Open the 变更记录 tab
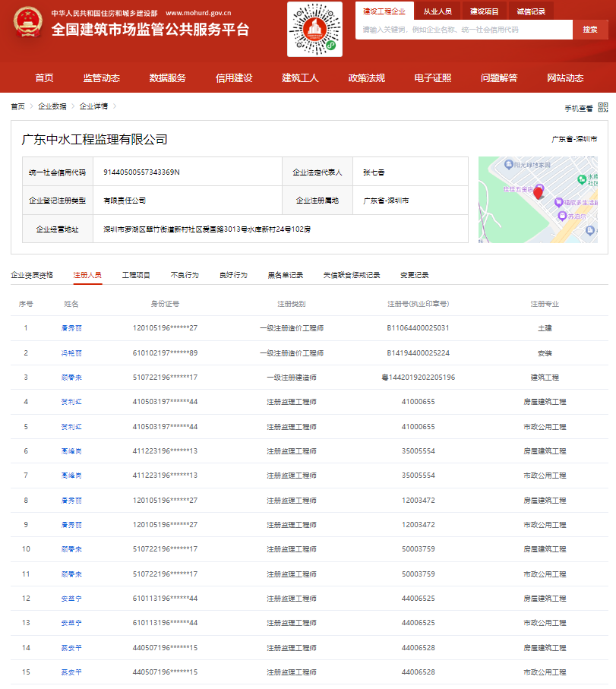The image size is (616, 689). coord(414,273)
